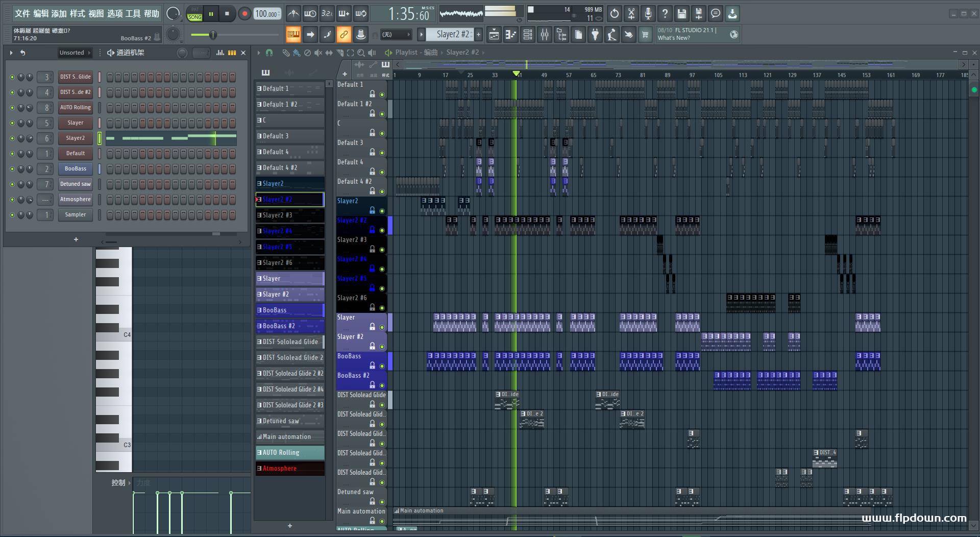Viewport: 980px width, 537px height.
Task: Adjust the main volume knob
Action: 173,14
